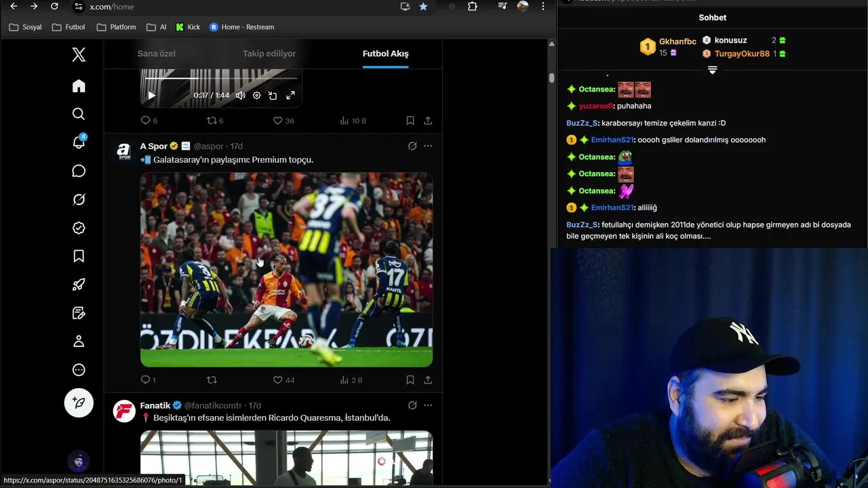Viewport: 868px width, 488px height.
Task: Reply to the A Spor post
Action: pyautogui.click(x=148, y=380)
